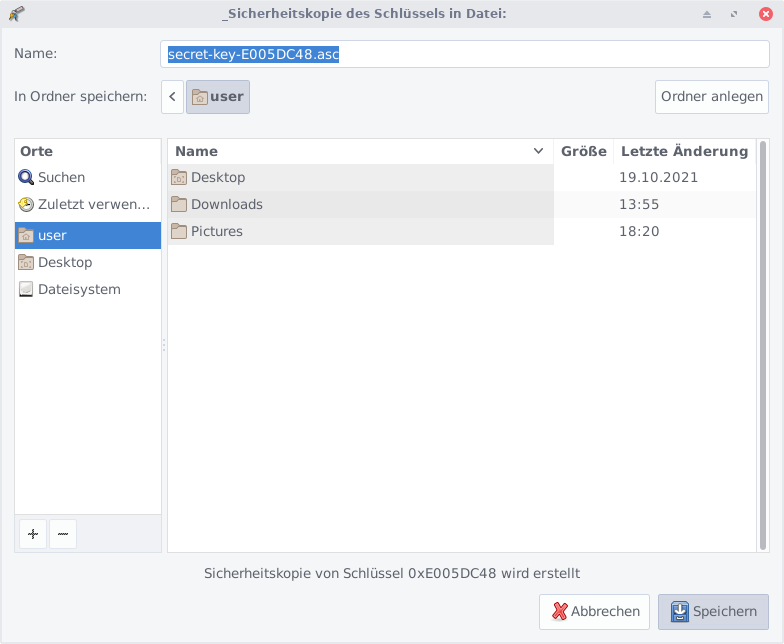Select the Dateisystem drive icon
Image resolution: width=784 pixels, height=644 pixels.
[x=26, y=290]
